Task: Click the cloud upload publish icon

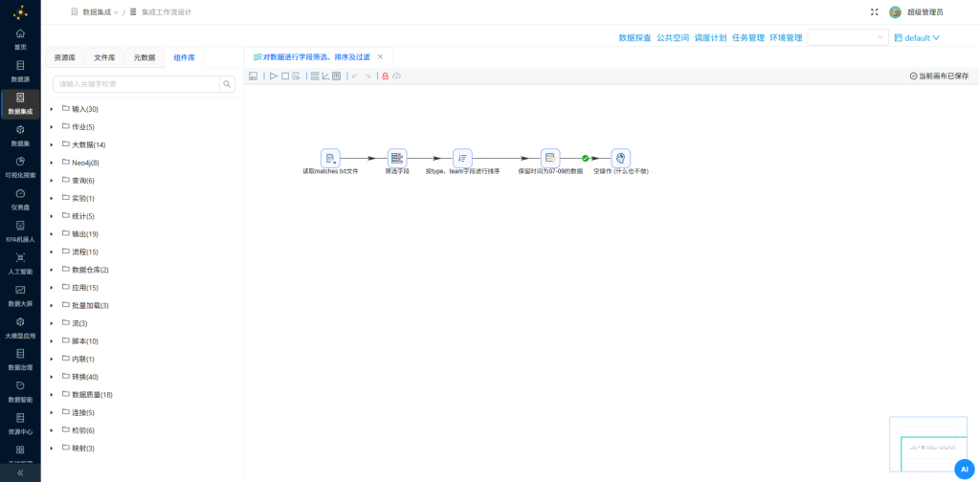Action: 396,76
